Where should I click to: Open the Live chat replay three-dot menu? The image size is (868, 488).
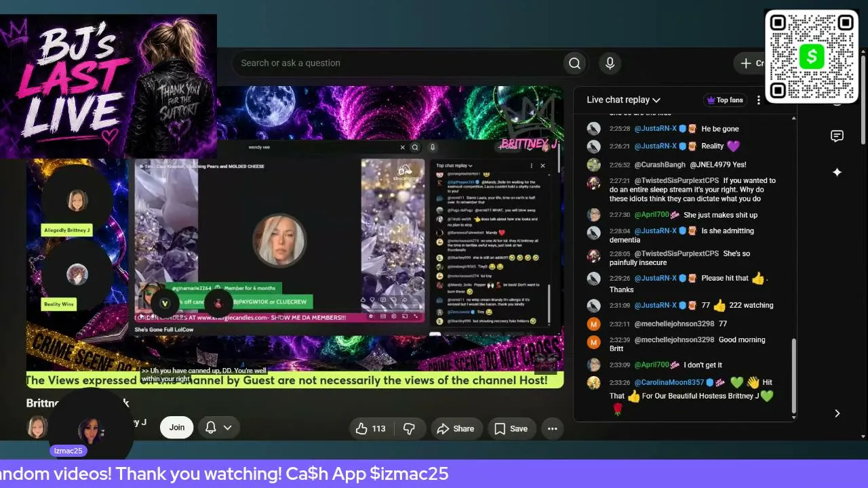pos(759,100)
